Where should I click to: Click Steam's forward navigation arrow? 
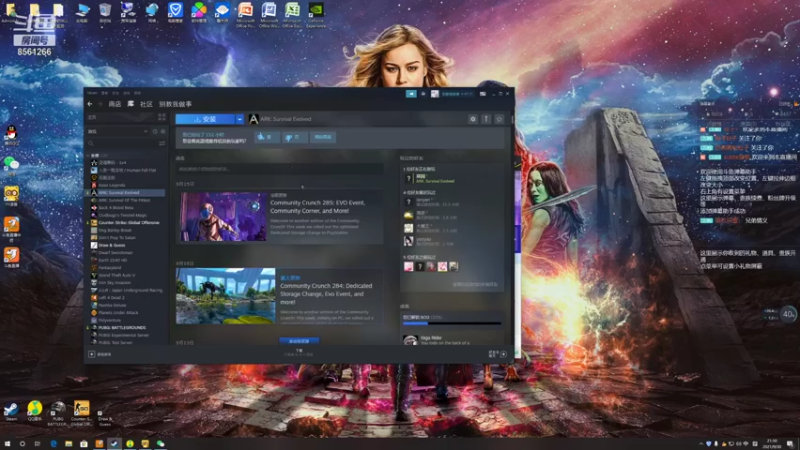(99, 104)
